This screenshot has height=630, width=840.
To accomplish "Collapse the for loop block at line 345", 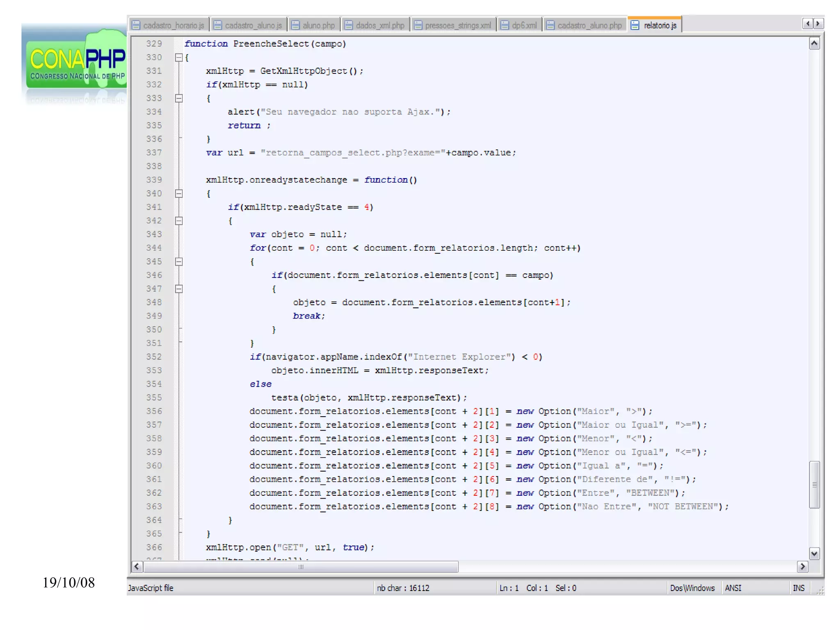I will 179,261.
